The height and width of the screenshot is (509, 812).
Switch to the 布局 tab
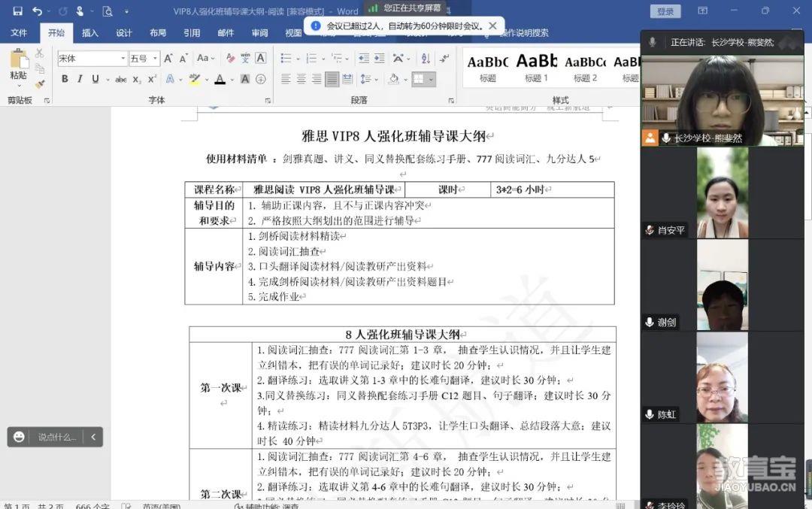(x=158, y=32)
